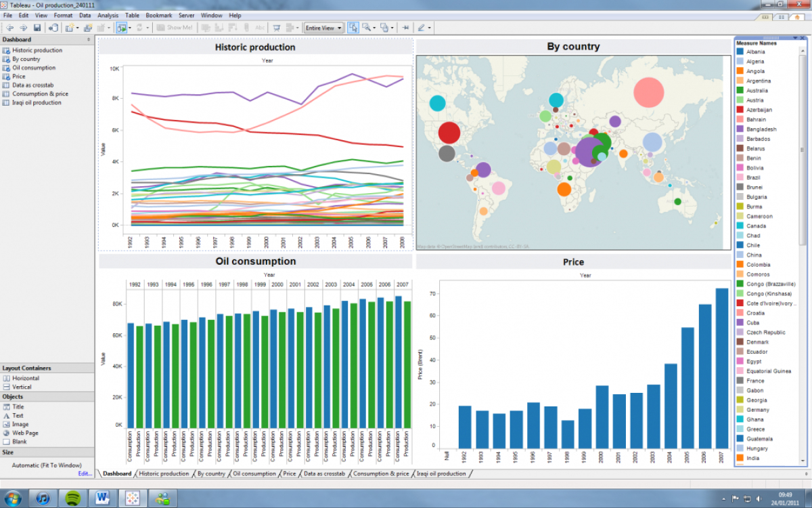This screenshot has width=812, height=508.
Task: Select the Web Page object in Objects panel
Action: click(x=25, y=433)
